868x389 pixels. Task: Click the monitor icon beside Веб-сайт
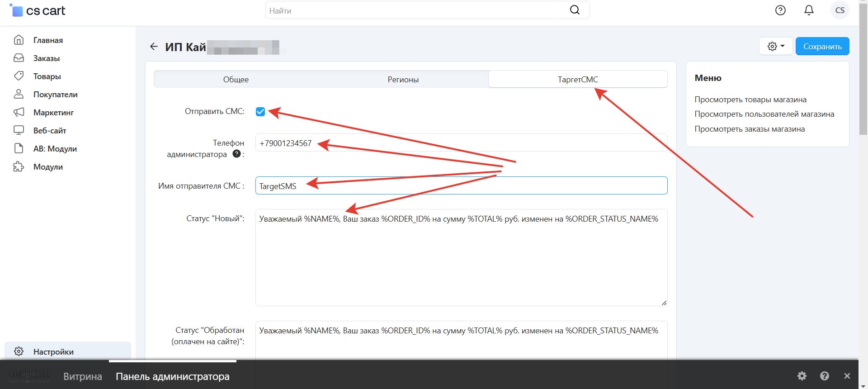pos(19,130)
